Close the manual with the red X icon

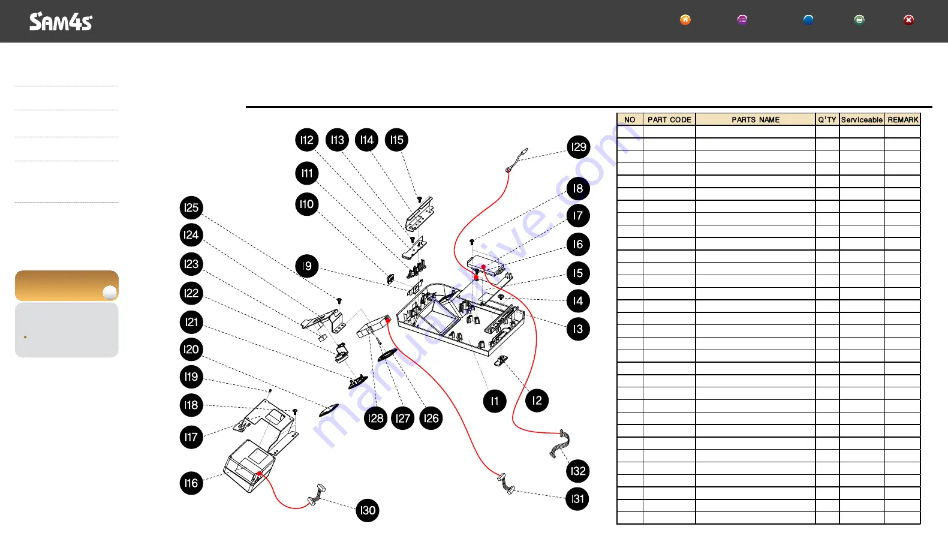[909, 20]
